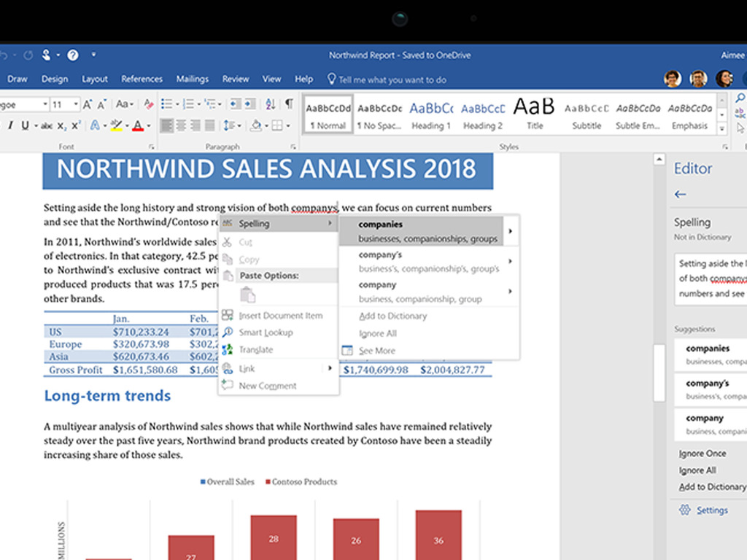The image size is (747, 560).
Task: Show or hide paragraph marks
Action: [289, 104]
